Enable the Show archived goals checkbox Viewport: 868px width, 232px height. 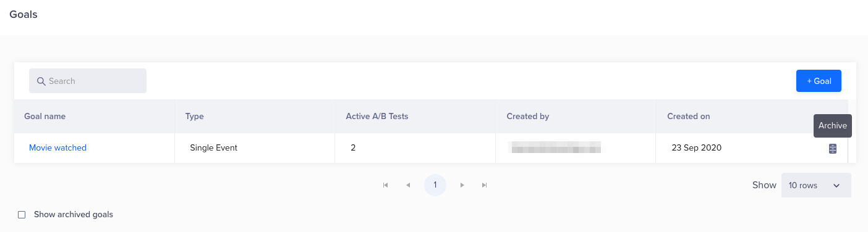click(22, 215)
